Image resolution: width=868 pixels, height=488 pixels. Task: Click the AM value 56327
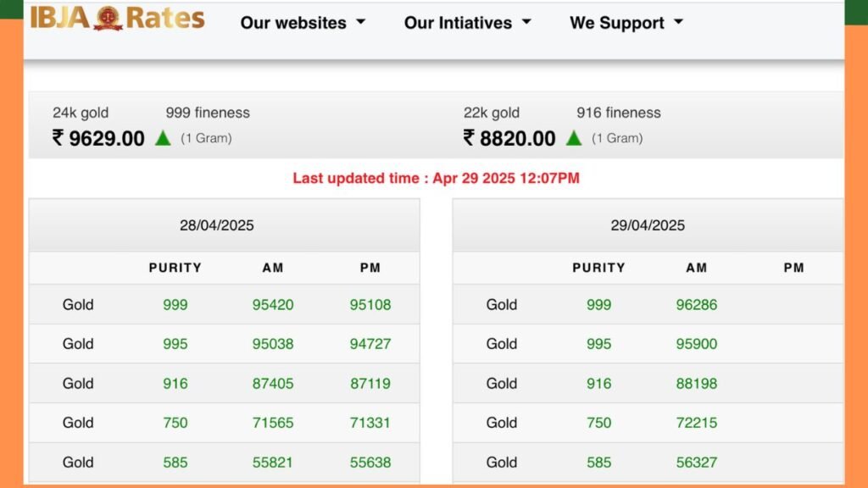(x=697, y=463)
